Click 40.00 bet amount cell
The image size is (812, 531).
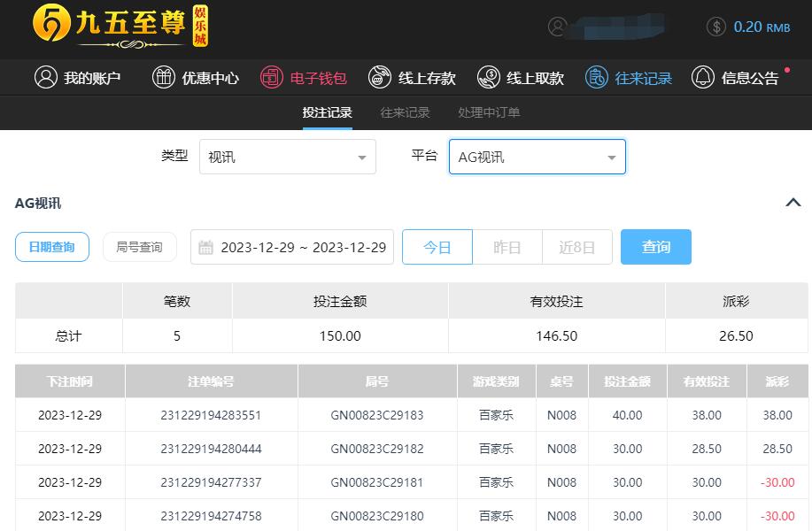(627, 415)
